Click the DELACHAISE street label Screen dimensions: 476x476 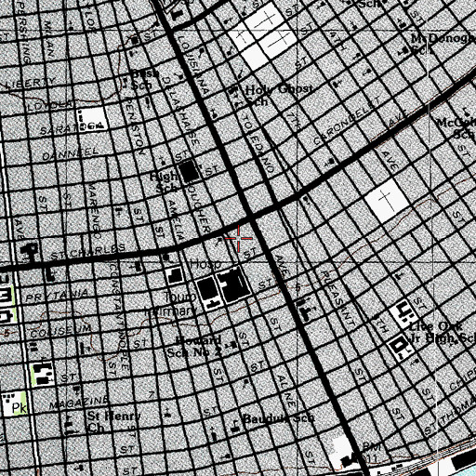(x=180, y=112)
